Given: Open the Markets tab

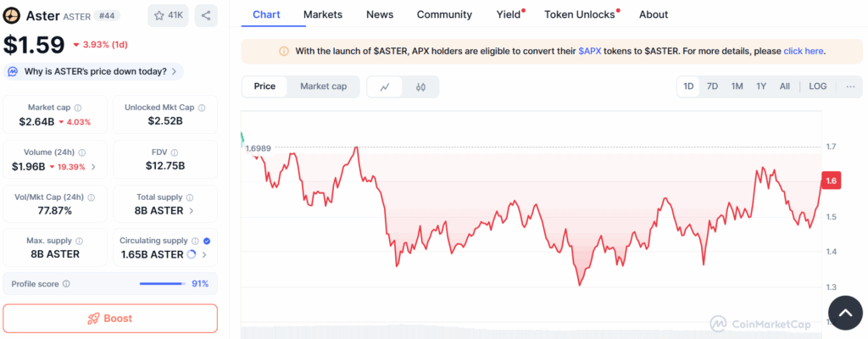Looking at the screenshot, I should pos(323,15).
